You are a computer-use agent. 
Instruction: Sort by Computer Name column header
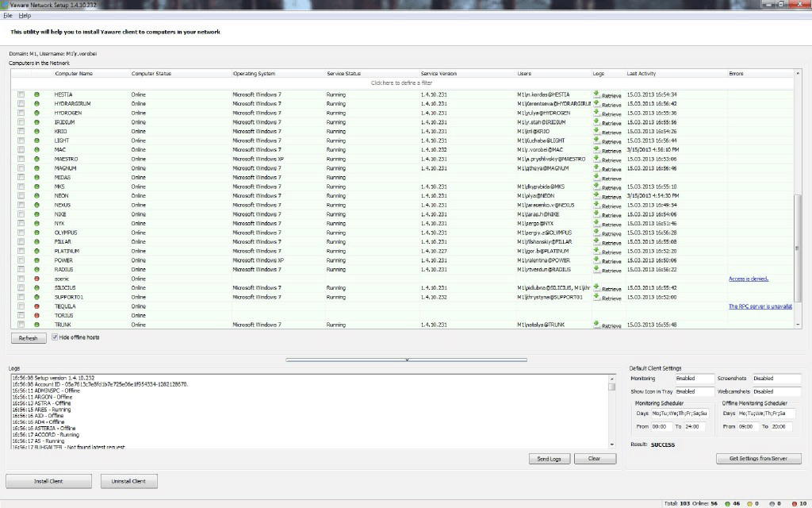(74, 74)
